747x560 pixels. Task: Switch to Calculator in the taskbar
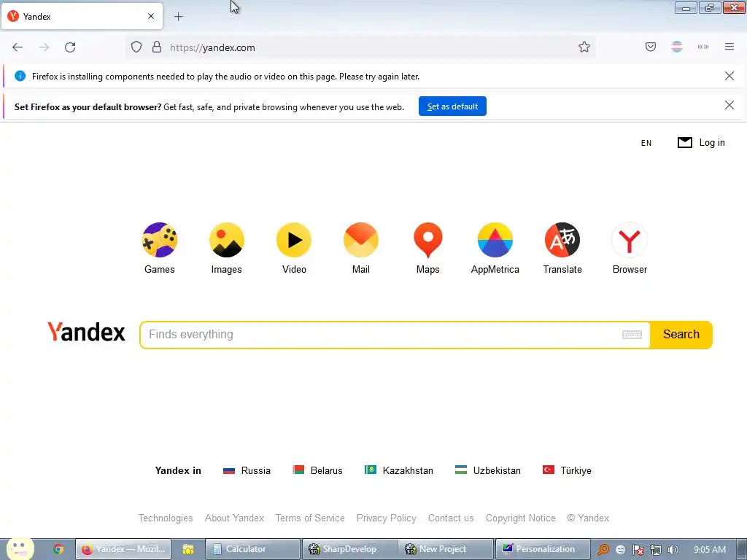(x=252, y=549)
